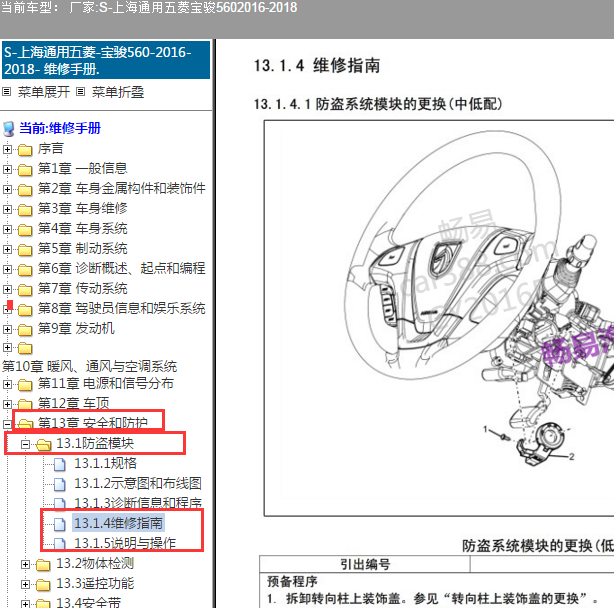
Task: Expand 第9章 发动机 node
Action: 7,329
